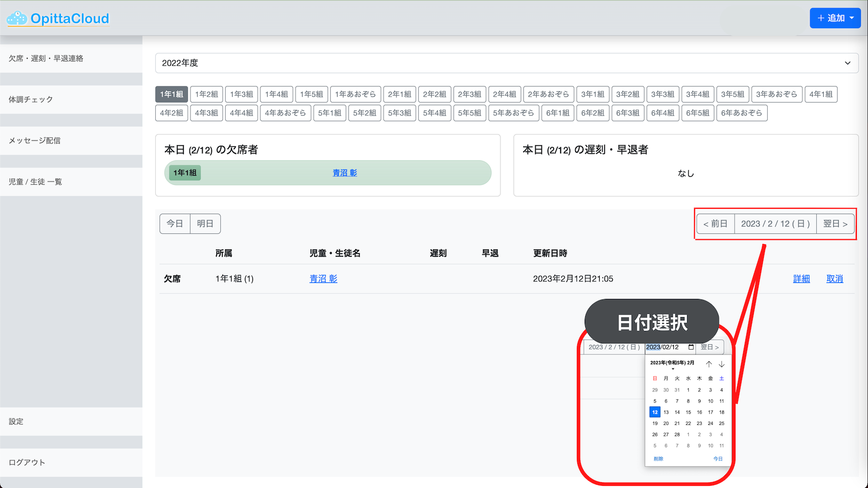Open メッセージ配信 in the sidebar
The image size is (868, 488).
pyautogui.click(x=71, y=140)
